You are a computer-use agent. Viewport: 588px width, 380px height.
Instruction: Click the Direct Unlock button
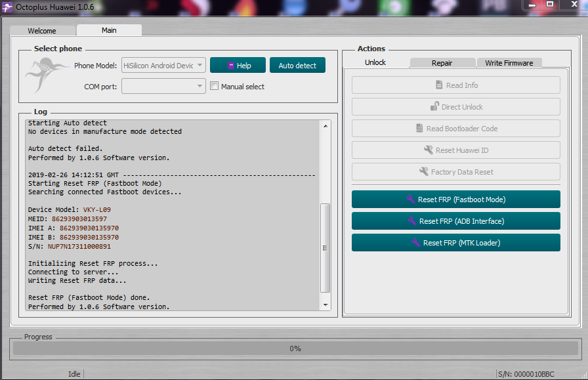click(x=456, y=107)
